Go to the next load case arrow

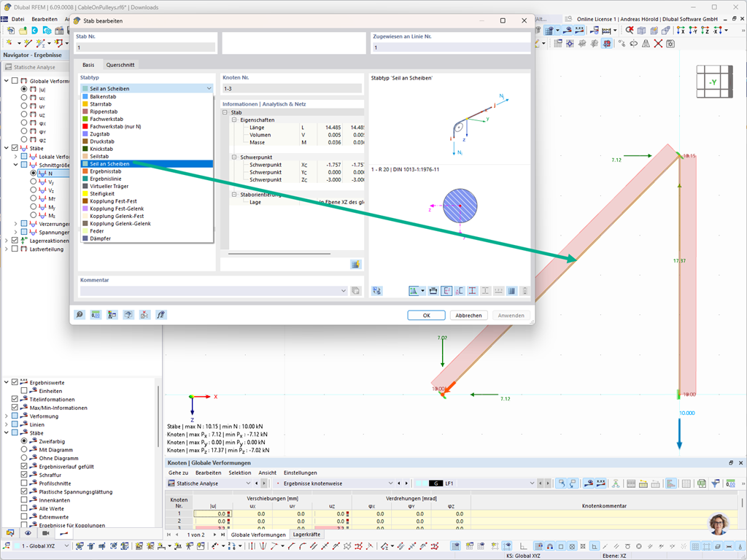pyautogui.click(x=548, y=483)
